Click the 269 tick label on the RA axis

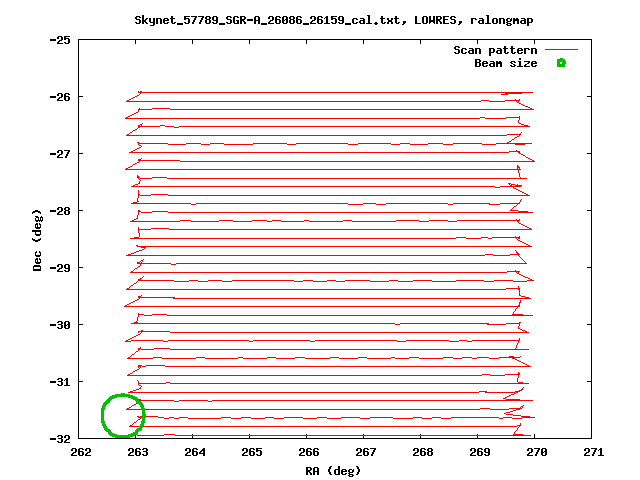[x=479, y=452]
